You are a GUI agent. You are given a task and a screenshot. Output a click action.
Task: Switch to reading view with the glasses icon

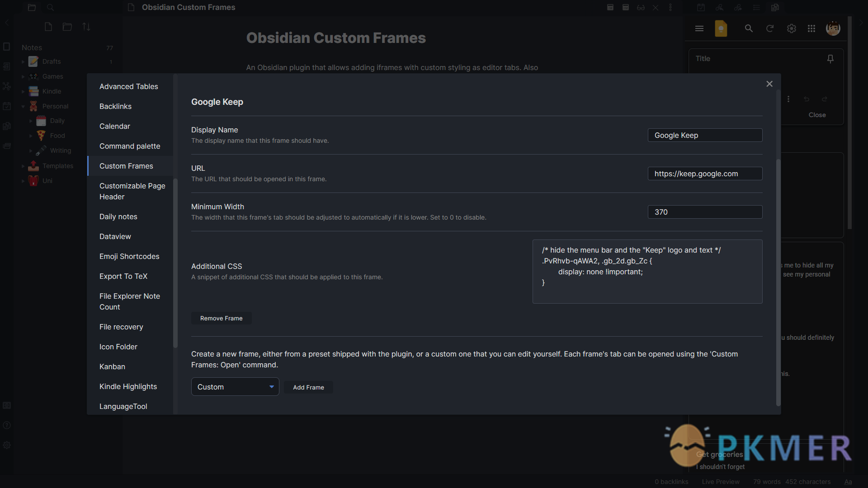tap(641, 7)
